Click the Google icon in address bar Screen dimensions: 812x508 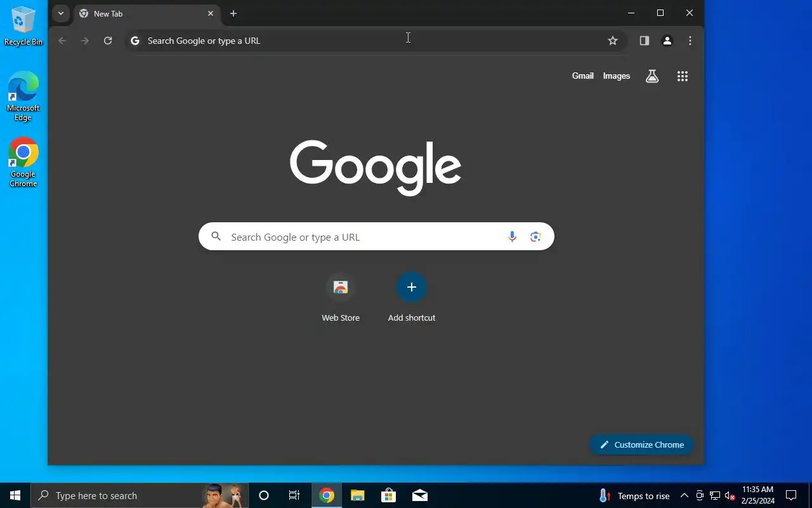(x=134, y=41)
